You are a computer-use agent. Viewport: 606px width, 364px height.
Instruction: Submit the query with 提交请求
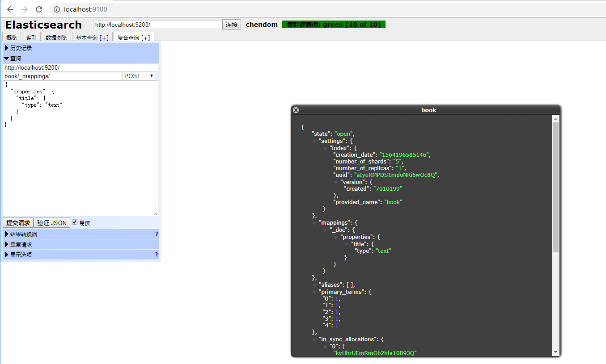point(18,223)
